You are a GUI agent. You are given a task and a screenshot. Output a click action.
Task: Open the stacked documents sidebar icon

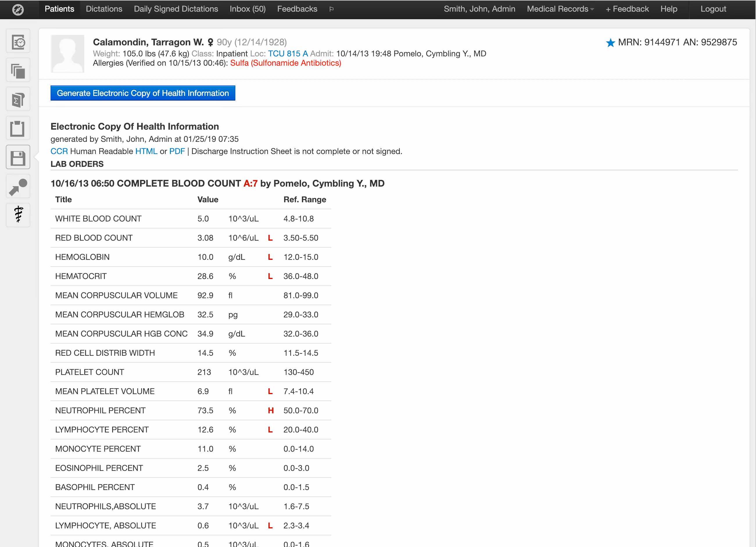pyautogui.click(x=18, y=71)
